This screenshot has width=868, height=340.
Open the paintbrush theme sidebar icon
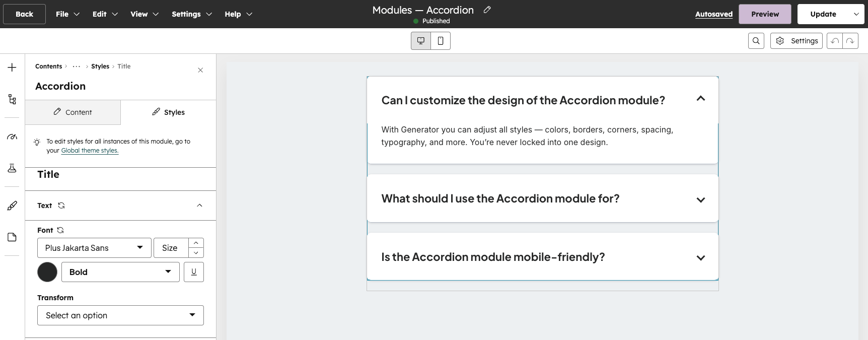[12, 206]
